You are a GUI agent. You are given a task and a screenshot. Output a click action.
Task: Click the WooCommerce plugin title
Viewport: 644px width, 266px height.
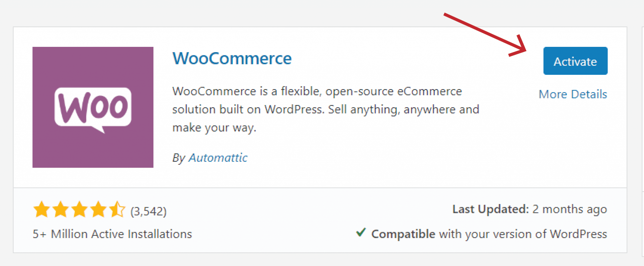[x=232, y=58]
